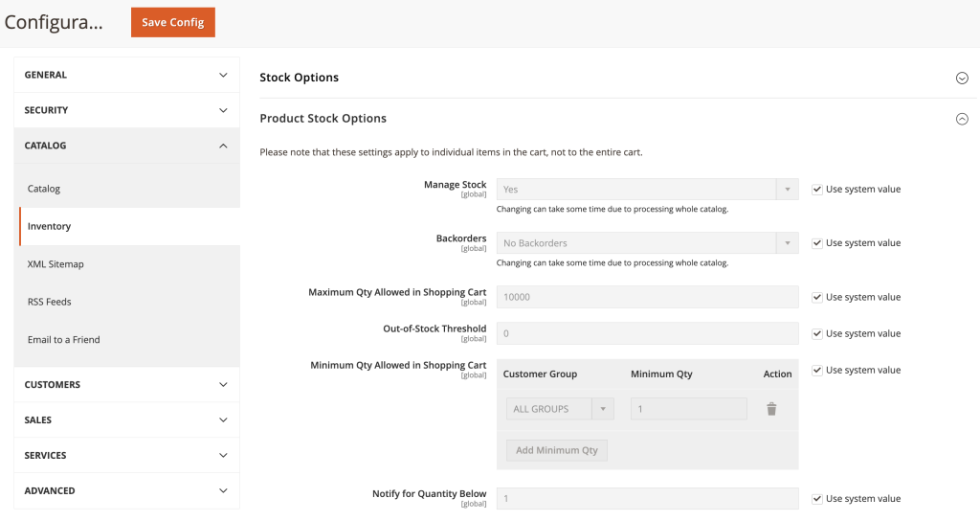Click the Save Config button
980x521 pixels.
[x=173, y=22]
